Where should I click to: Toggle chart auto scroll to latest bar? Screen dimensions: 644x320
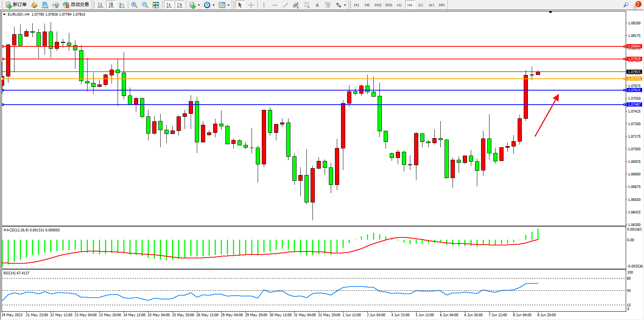click(x=169, y=5)
